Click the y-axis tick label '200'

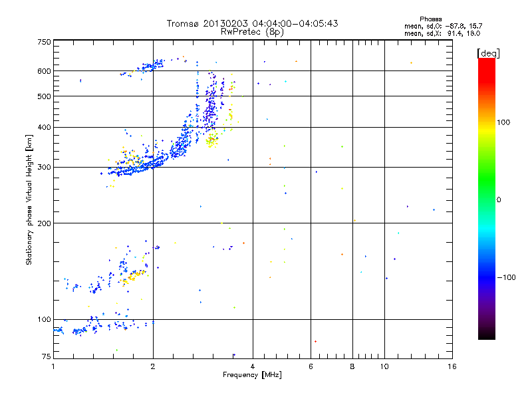coord(44,223)
